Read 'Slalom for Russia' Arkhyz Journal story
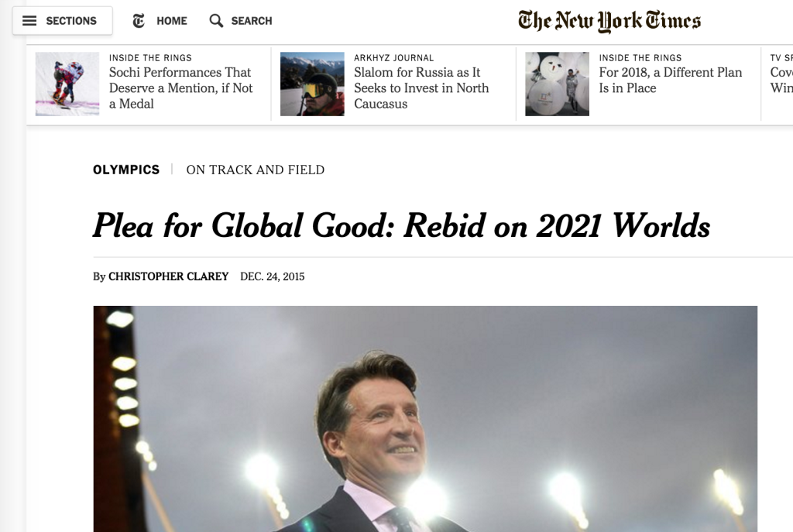Viewport: 793px width, 532px height. tap(421, 88)
